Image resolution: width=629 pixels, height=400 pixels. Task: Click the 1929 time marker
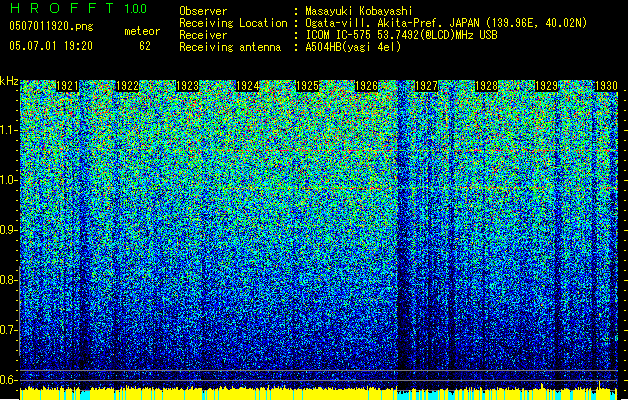(x=546, y=86)
